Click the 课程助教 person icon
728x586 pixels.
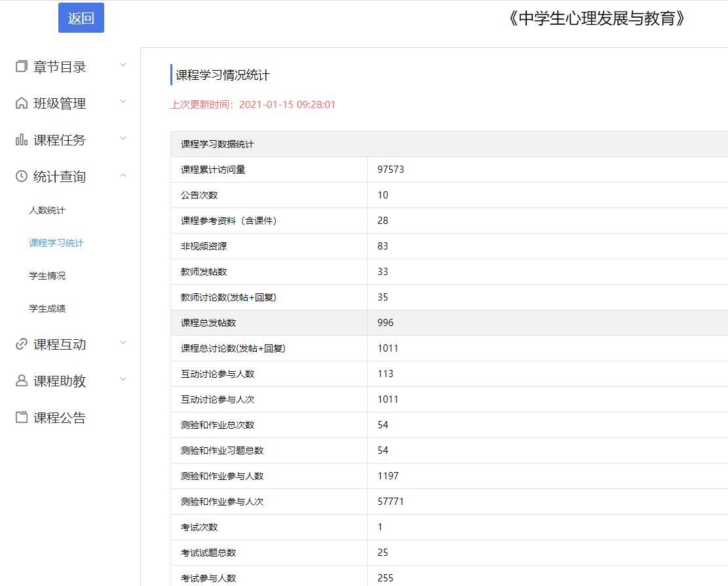pyautogui.click(x=22, y=381)
